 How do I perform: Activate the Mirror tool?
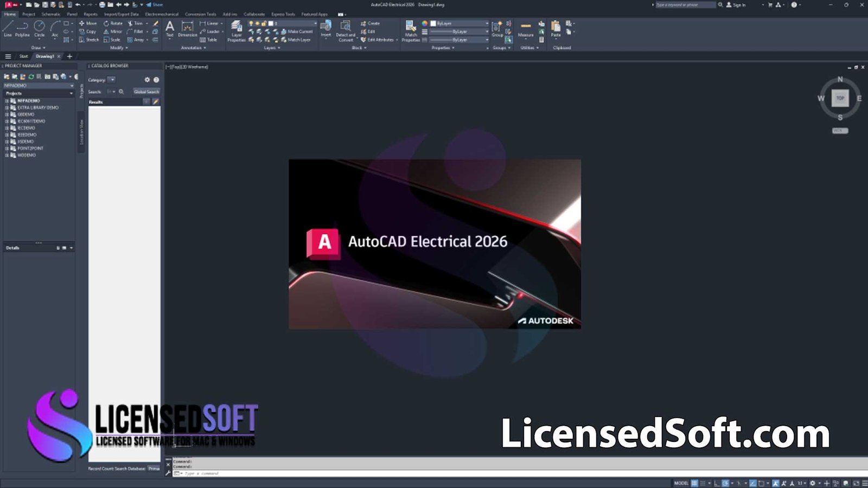[x=113, y=31]
